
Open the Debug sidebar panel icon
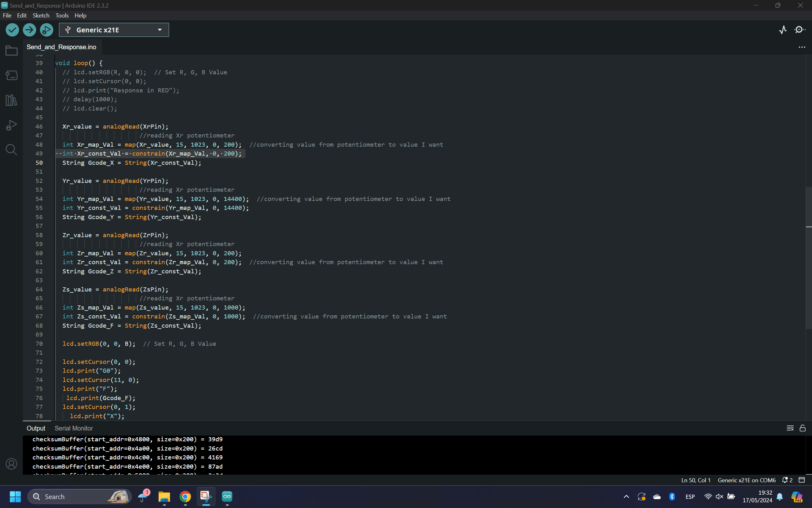click(11, 125)
